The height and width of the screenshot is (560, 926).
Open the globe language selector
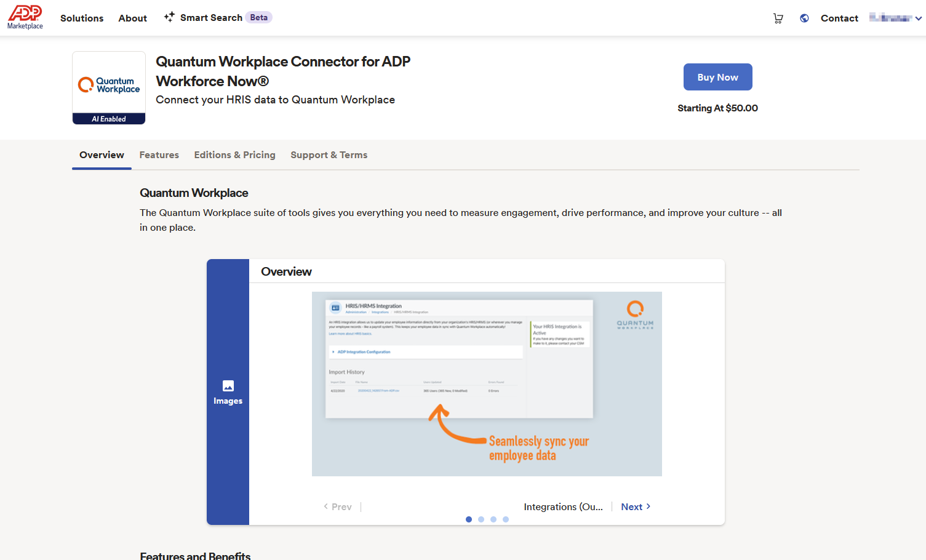pyautogui.click(x=804, y=18)
